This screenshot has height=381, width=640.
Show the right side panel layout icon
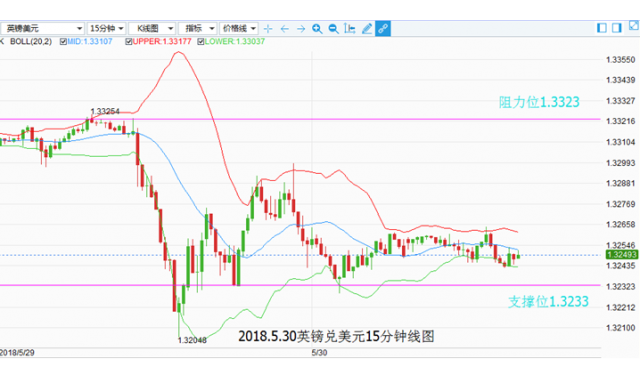point(617,28)
